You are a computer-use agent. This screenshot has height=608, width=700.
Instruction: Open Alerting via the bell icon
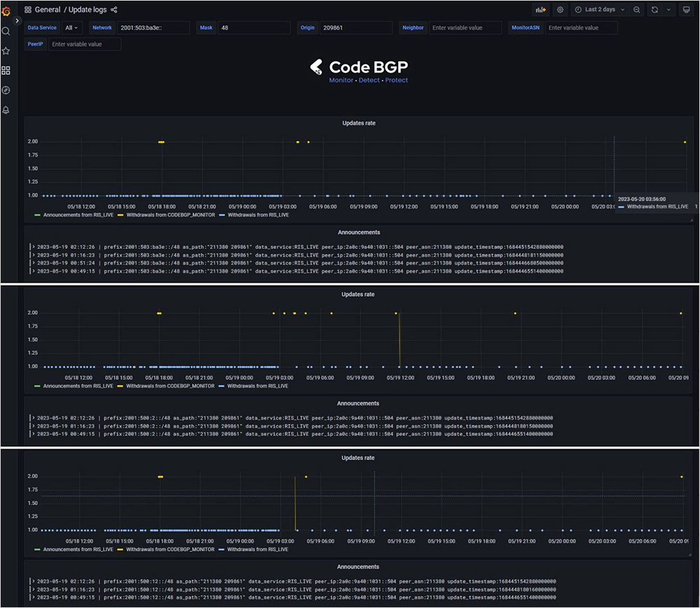coord(6,111)
